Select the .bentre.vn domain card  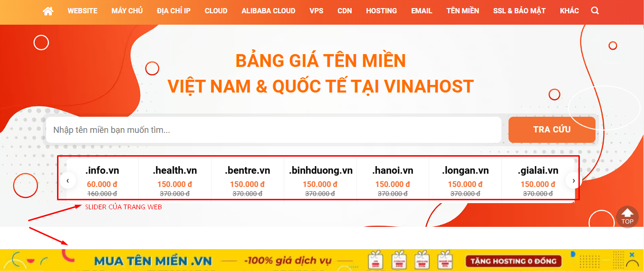(x=248, y=180)
